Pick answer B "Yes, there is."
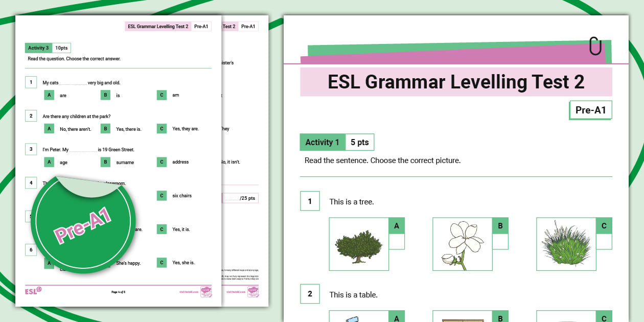This screenshot has width=644, height=322. pyautogui.click(x=105, y=129)
